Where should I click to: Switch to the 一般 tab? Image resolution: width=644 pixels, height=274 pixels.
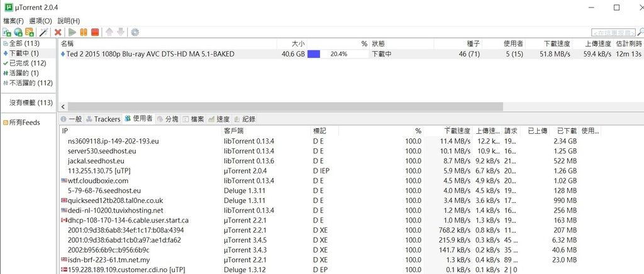[72, 119]
